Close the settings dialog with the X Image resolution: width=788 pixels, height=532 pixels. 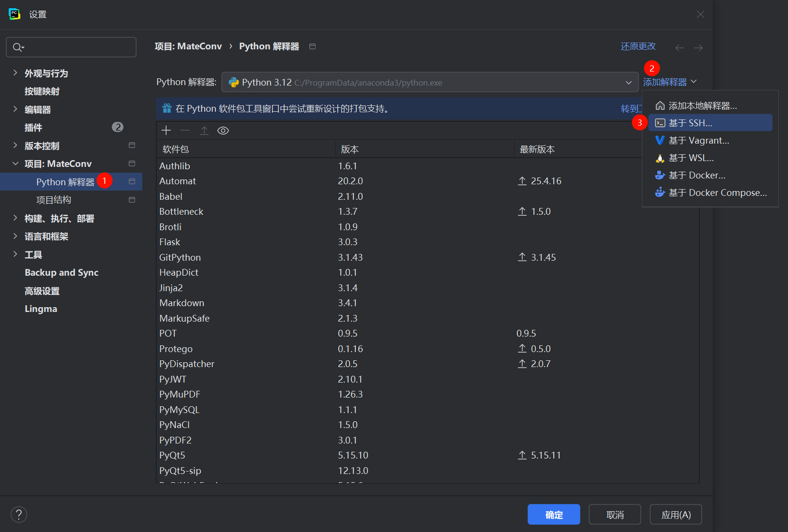[700, 15]
